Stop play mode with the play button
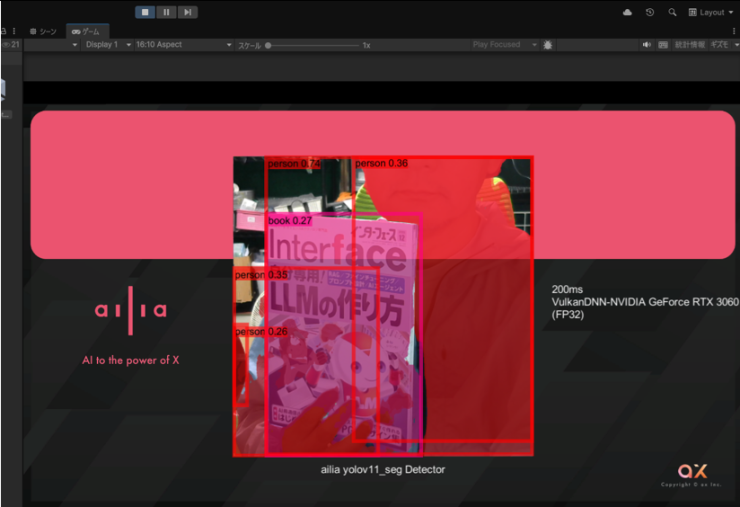This screenshot has height=507, width=740. click(x=145, y=12)
